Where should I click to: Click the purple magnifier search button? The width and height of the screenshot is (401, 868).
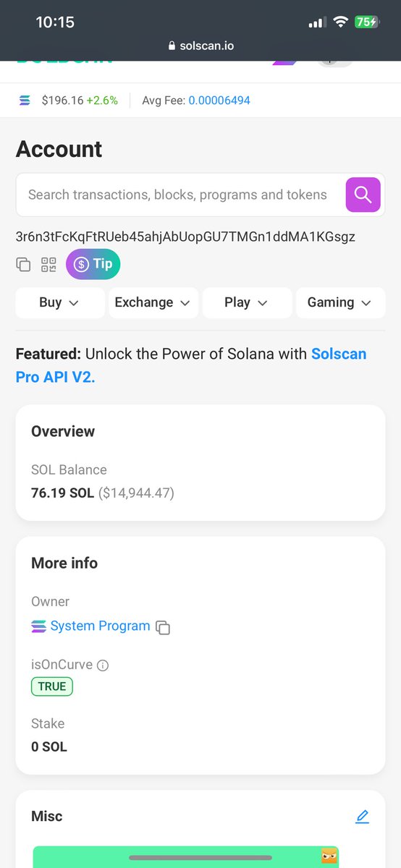363,195
